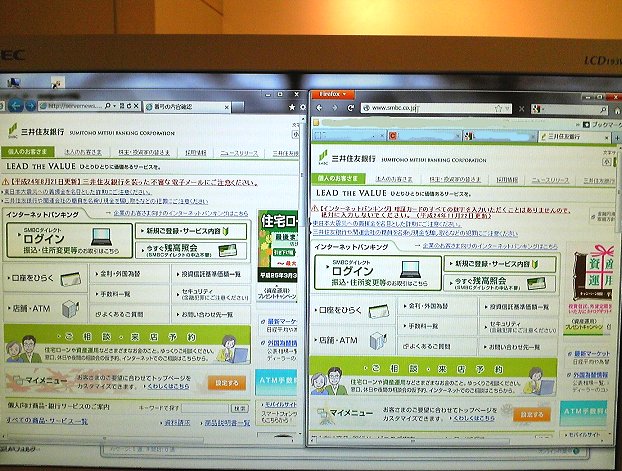The height and width of the screenshot is (471, 622).
Task: Go back in the Firefox window
Action: 319,108
